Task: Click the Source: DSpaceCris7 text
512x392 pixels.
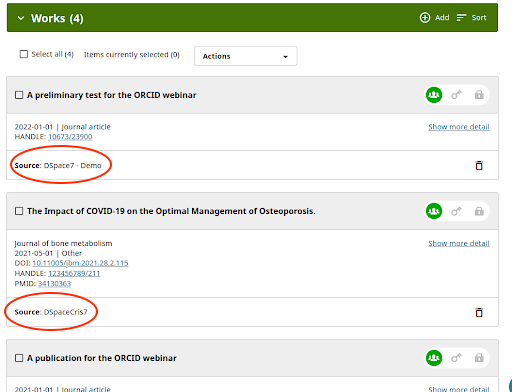Action: pyautogui.click(x=51, y=312)
